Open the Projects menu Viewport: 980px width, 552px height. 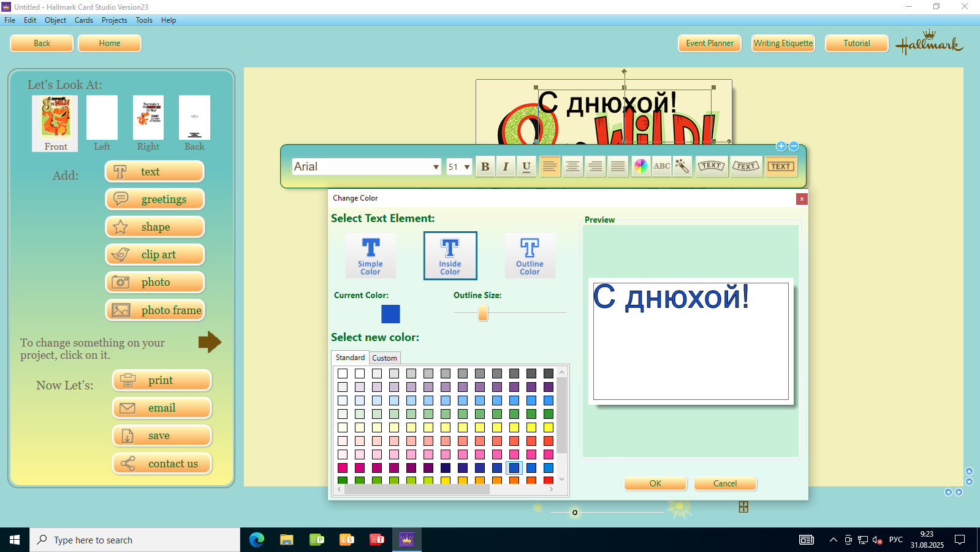point(115,20)
